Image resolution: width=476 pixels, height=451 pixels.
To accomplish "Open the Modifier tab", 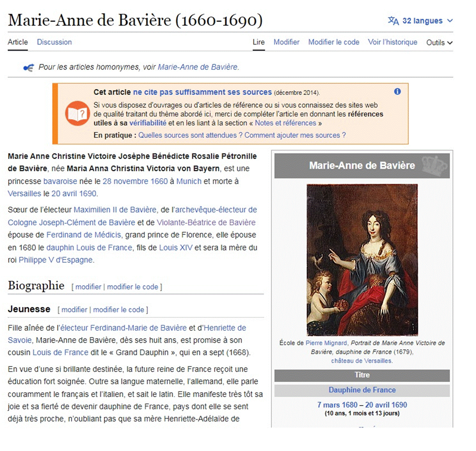I will [x=286, y=42].
